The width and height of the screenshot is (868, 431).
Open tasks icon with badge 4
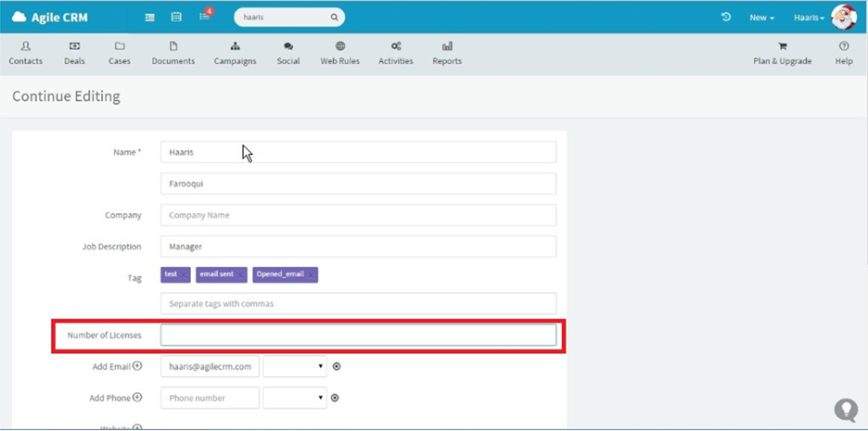pos(205,16)
